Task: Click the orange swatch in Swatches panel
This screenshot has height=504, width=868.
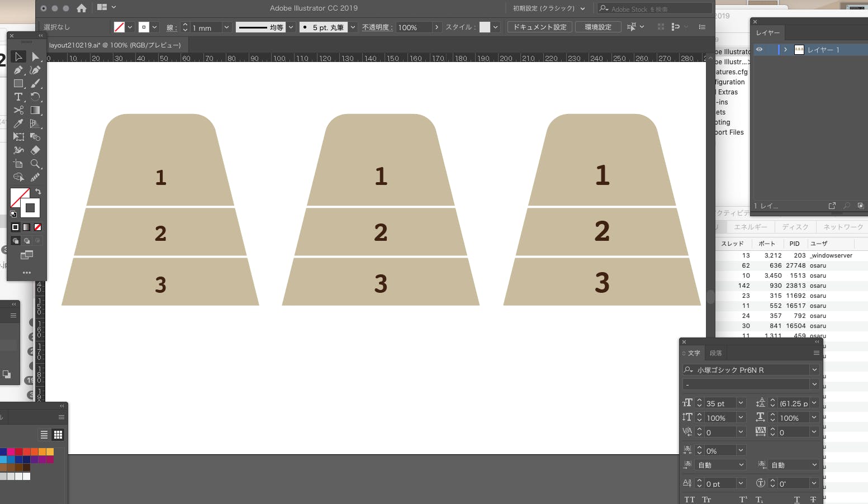Action: (x=42, y=451)
